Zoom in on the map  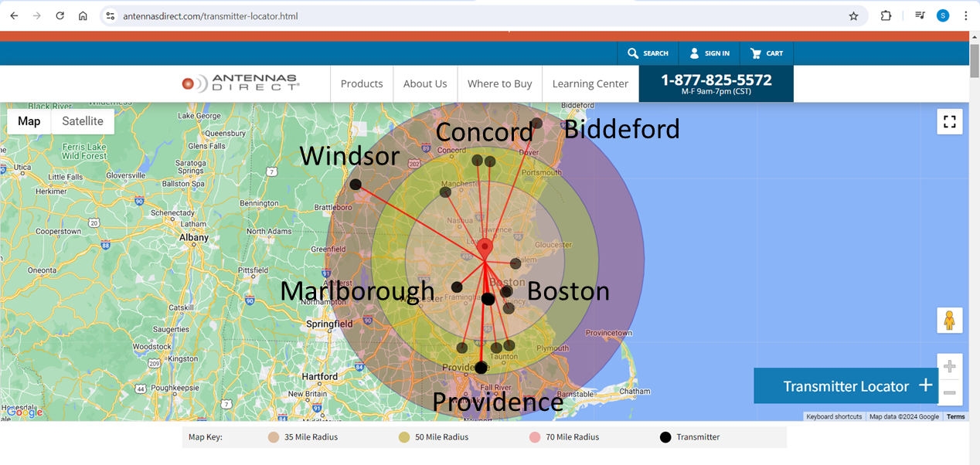pyautogui.click(x=950, y=367)
